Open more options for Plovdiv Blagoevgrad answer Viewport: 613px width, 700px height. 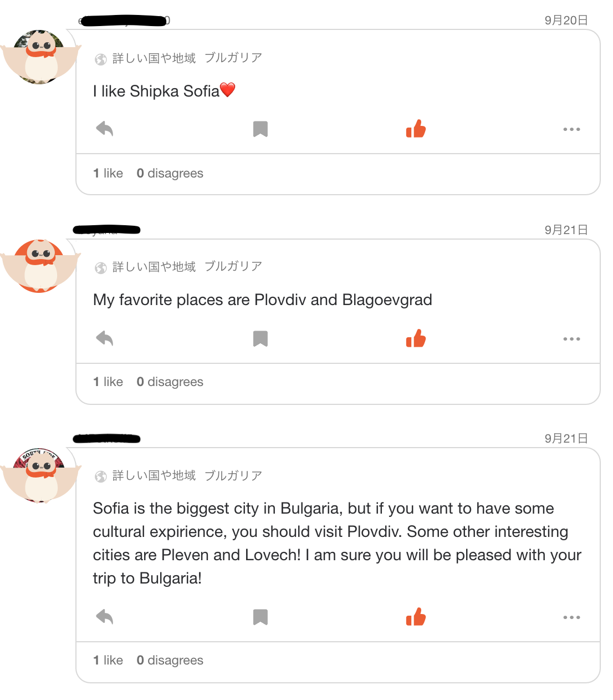tap(571, 339)
